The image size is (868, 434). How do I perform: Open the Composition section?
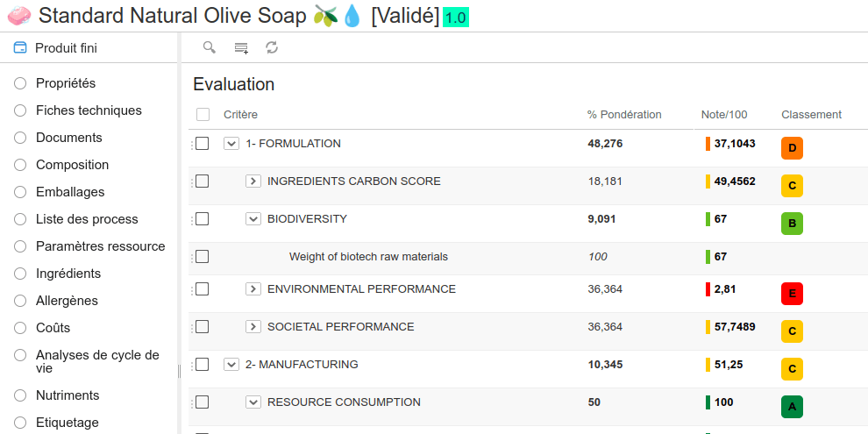[72, 165]
